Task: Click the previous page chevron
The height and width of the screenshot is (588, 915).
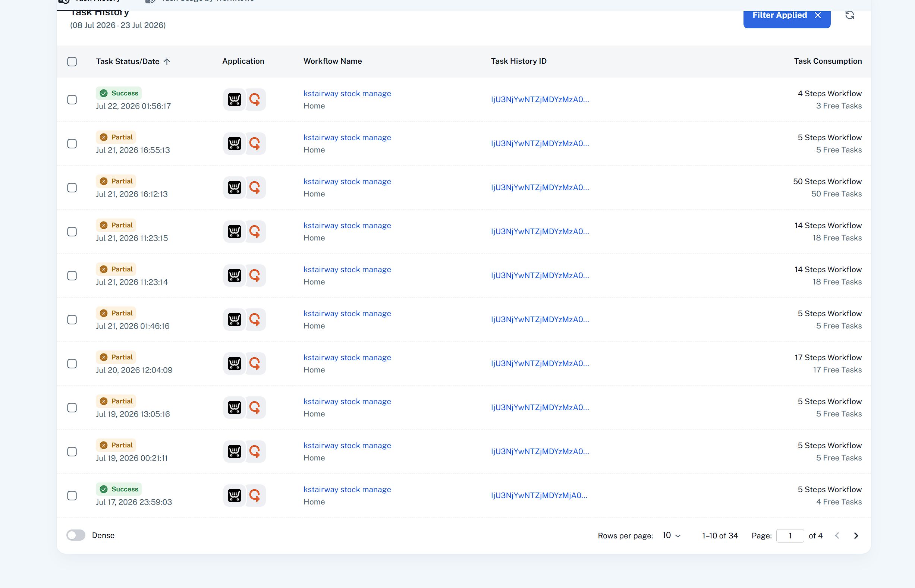Action: coord(837,536)
